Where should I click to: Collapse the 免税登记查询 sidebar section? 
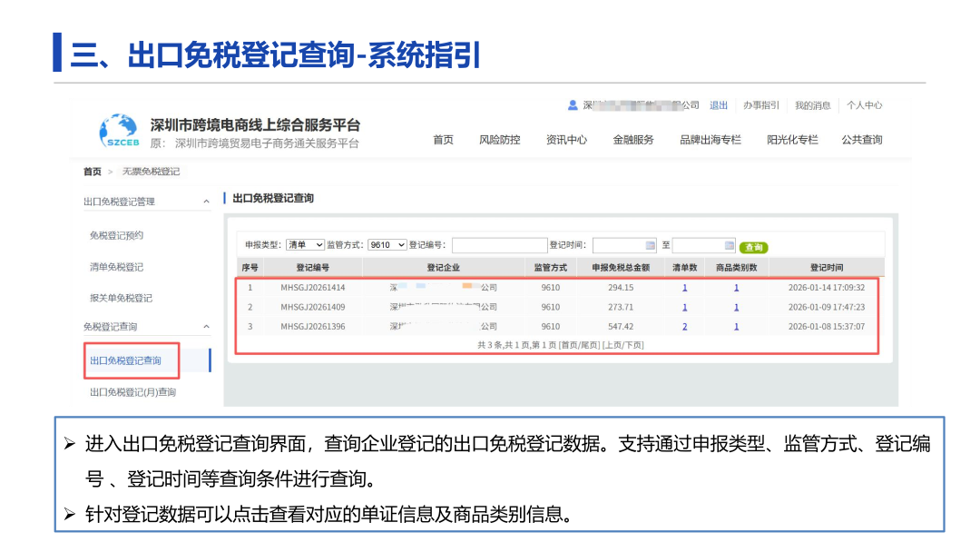tap(205, 325)
